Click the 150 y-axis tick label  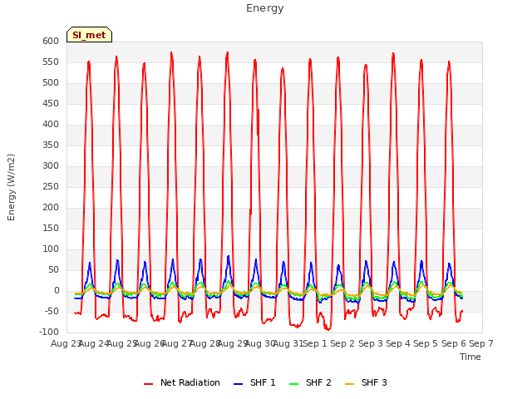[x=51, y=229]
